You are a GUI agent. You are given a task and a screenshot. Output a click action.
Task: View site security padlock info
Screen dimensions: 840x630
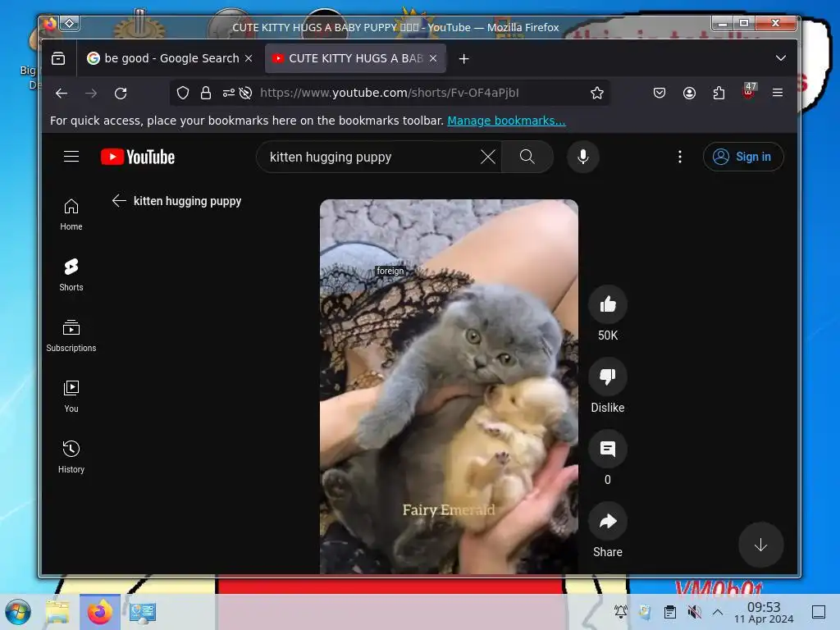(206, 93)
